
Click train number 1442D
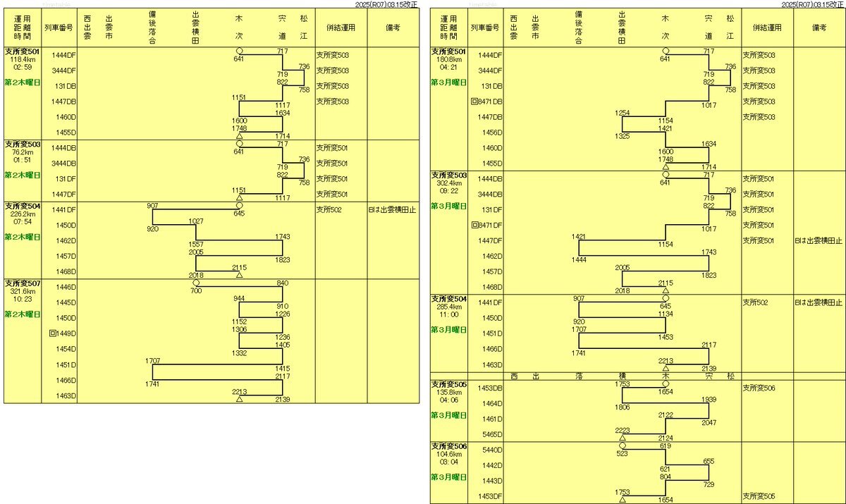[491, 465]
